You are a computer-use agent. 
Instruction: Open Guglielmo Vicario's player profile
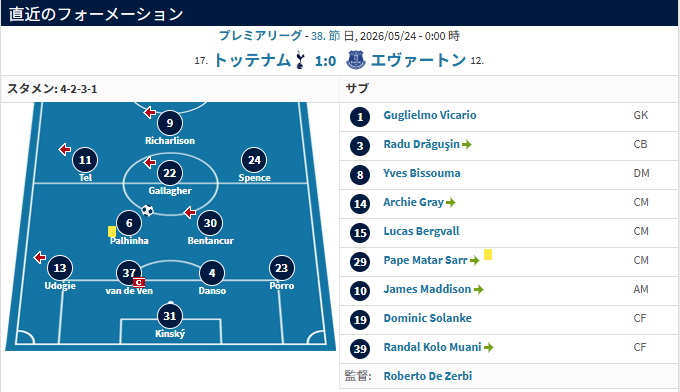tap(429, 115)
